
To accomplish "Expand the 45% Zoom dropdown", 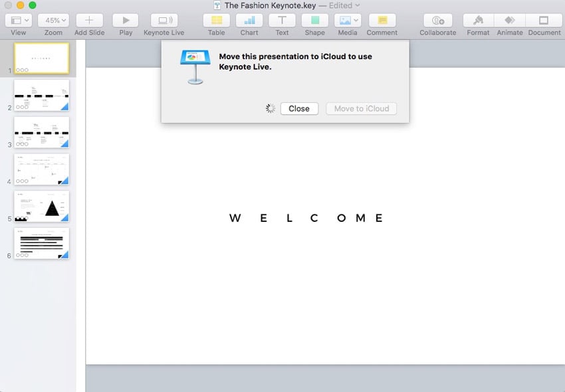I will (x=53, y=21).
